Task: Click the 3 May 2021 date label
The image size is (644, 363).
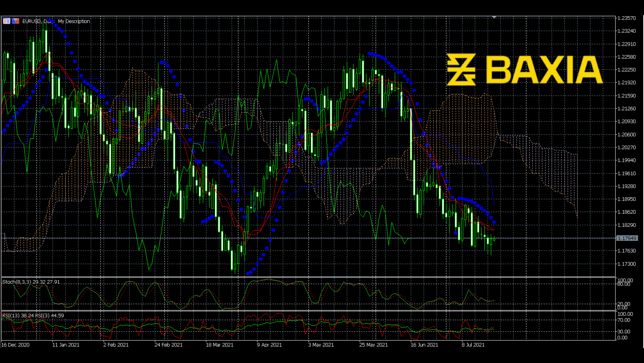Action: coord(321,345)
